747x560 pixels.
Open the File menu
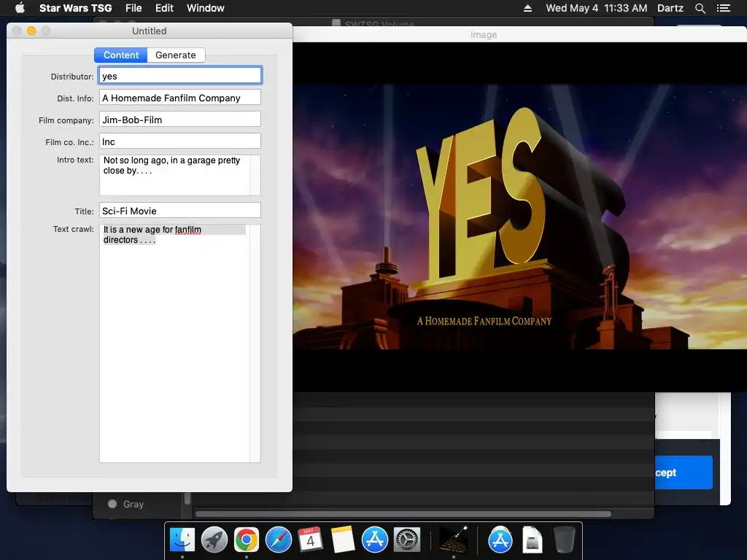pyautogui.click(x=133, y=8)
